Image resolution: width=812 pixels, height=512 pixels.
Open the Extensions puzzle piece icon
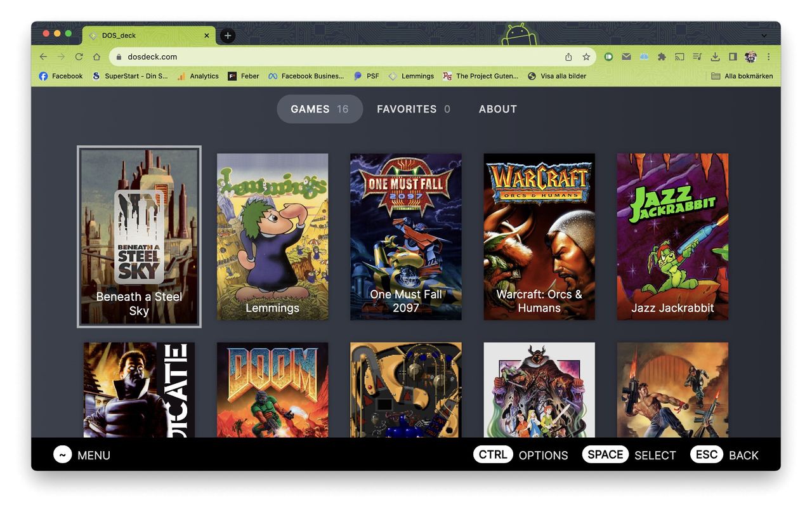coord(662,56)
